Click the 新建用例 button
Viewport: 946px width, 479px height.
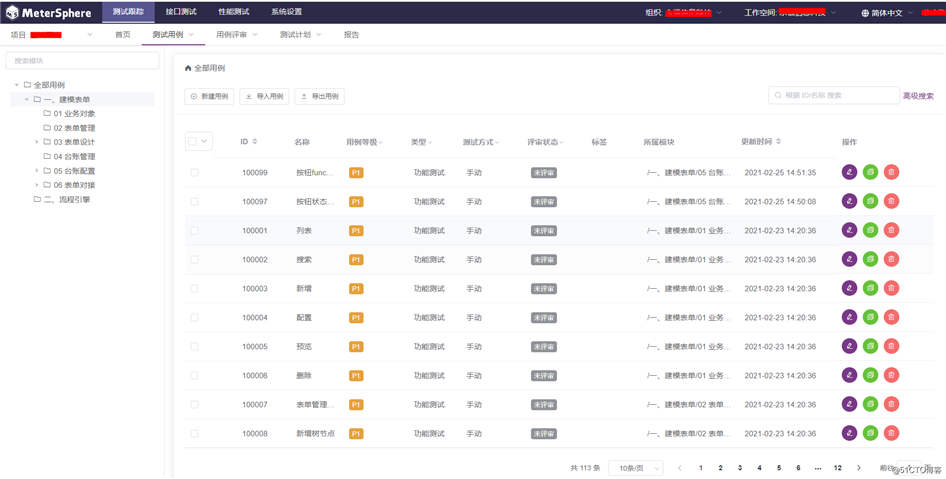pos(209,97)
